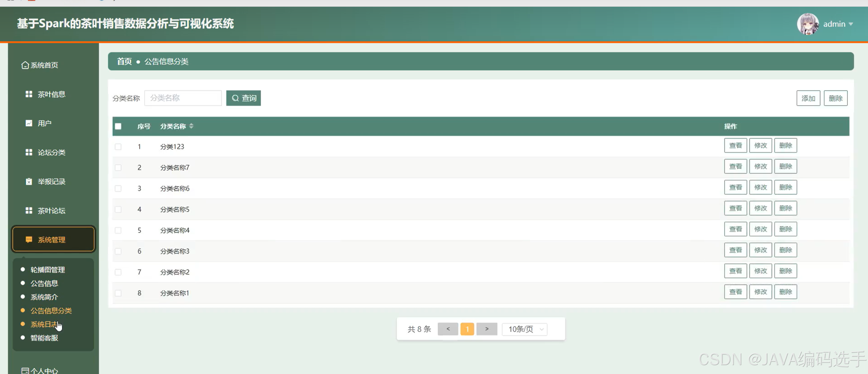Open 系统日志 submenu item
Viewport: 868px width, 374px height.
pyautogui.click(x=44, y=324)
